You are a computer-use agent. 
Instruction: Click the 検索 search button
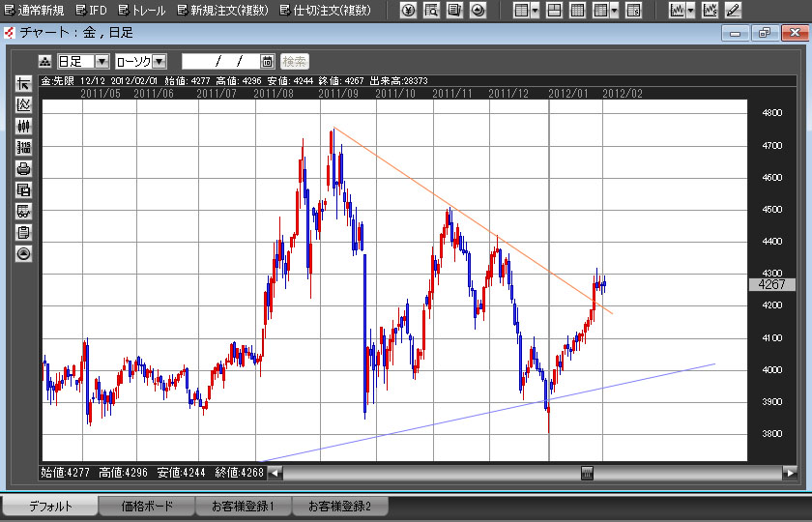coord(295,61)
